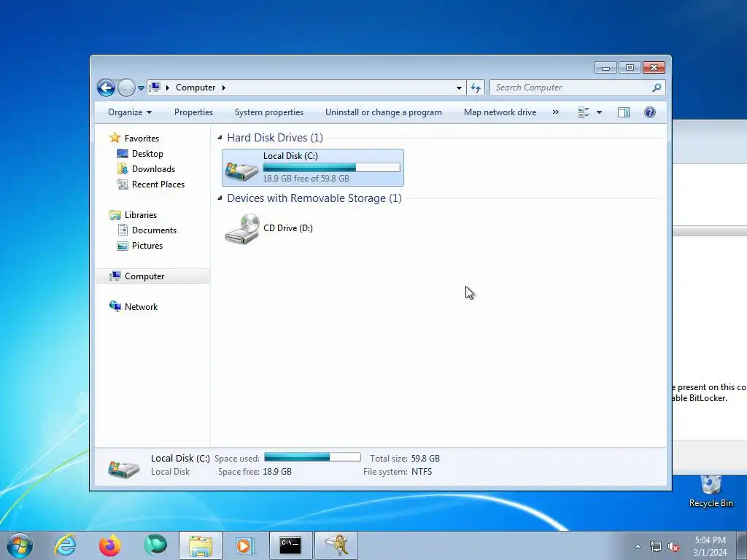Click Total size 59.8 GB value
The image size is (747, 560).
425,459
